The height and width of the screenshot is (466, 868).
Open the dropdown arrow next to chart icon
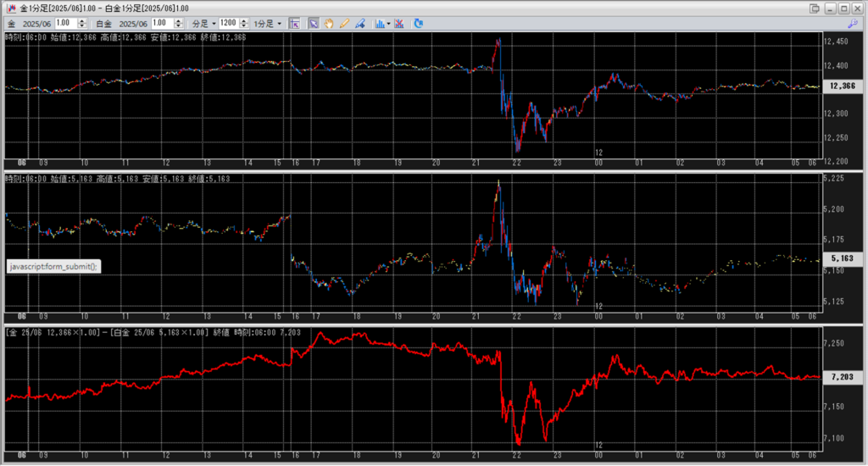click(388, 23)
